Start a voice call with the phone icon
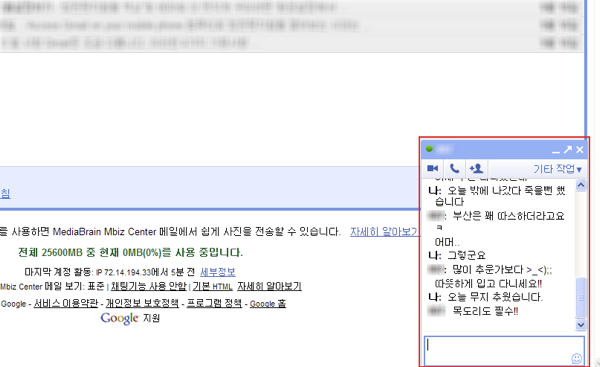This screenshot has height=367, width=600. click(454, 168)
